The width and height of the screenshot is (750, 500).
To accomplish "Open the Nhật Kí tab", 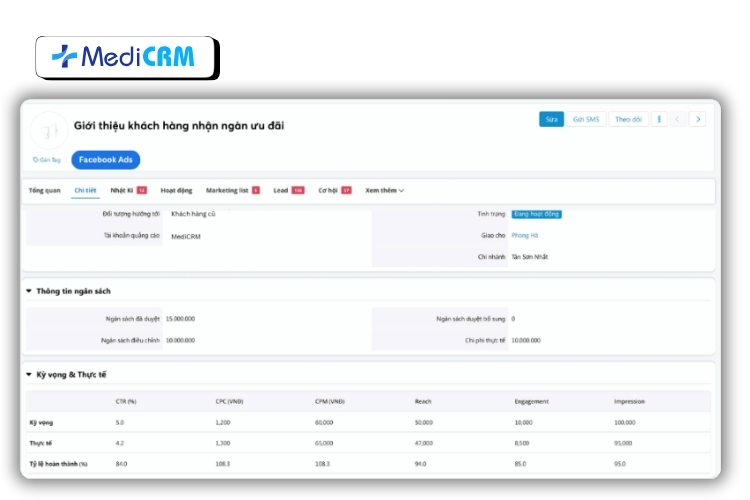I will tap(121, 190).
